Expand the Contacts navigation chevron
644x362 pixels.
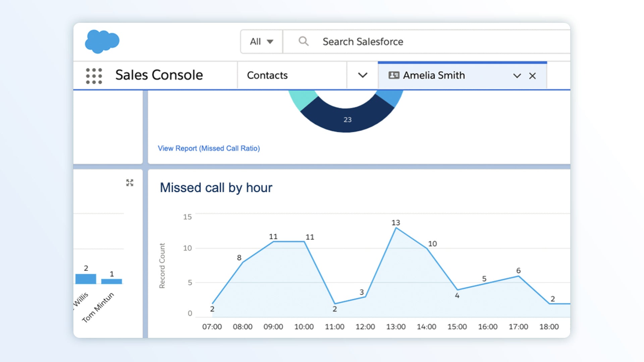(x=363, y=75)
